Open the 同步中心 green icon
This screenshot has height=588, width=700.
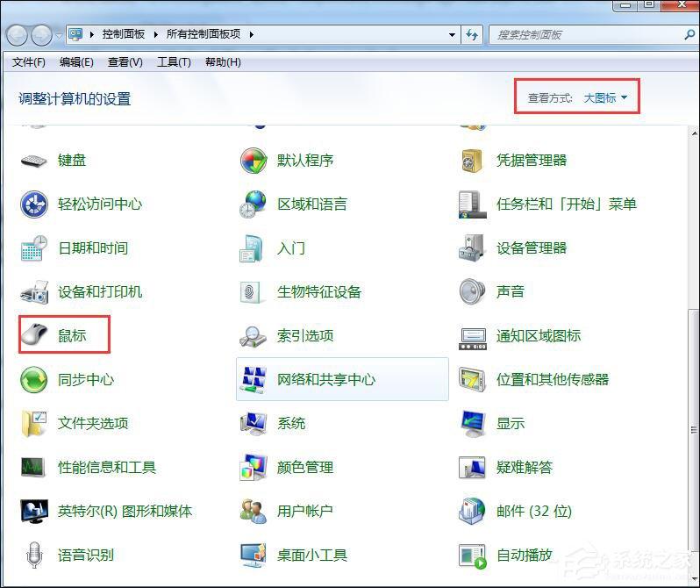(34, 380)
